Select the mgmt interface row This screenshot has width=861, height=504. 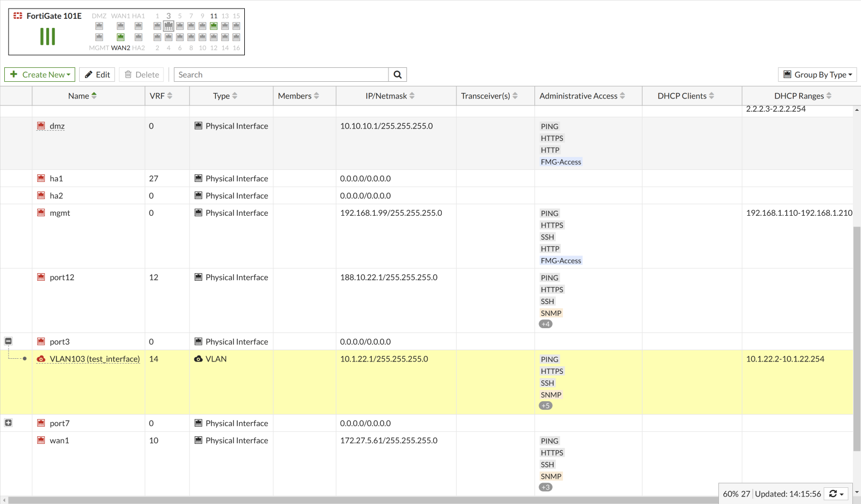[427, 236]
